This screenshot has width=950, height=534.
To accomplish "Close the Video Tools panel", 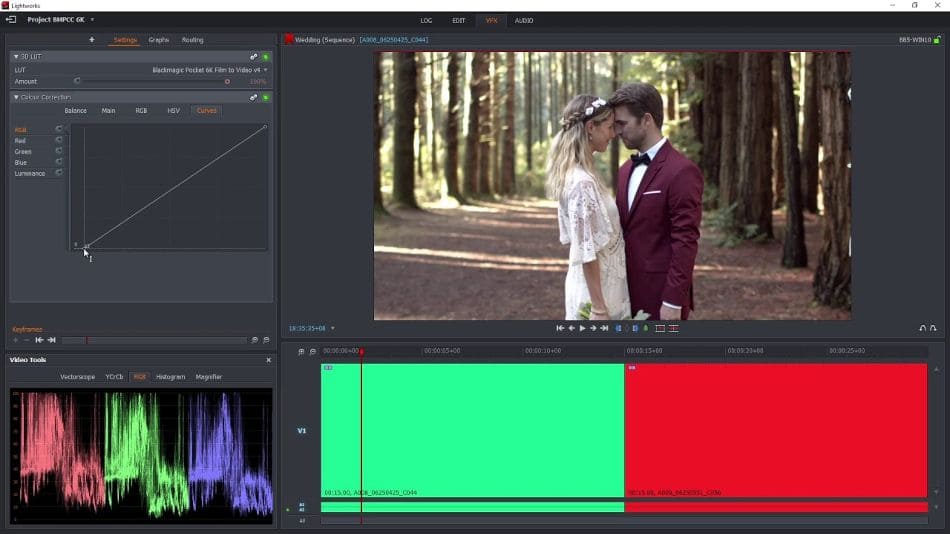I will (x=268, y=359).
